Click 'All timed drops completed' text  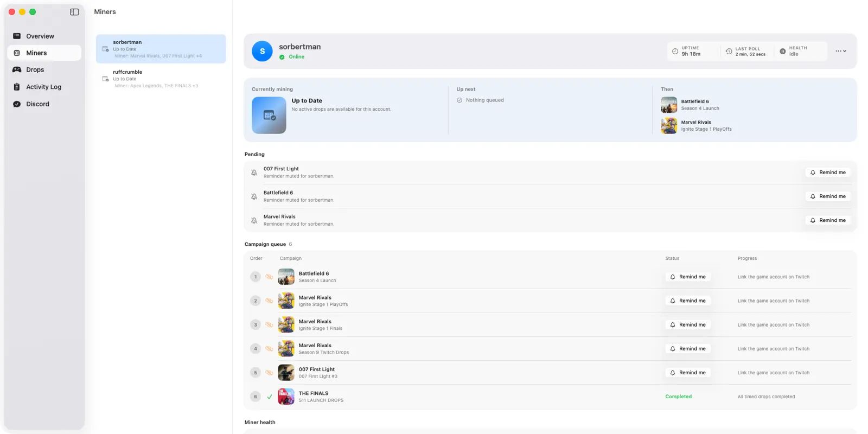766,397
